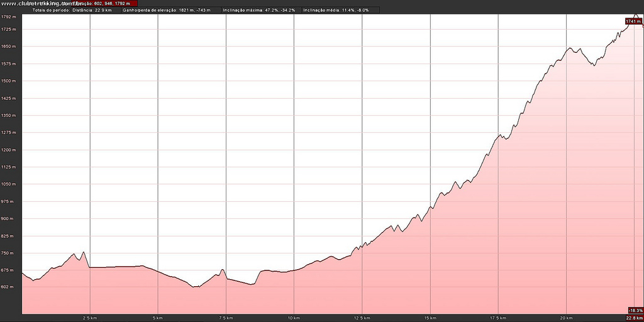Viewport: 644px width, 322px height.
Task: Click the 1792 m y-axis label
Action: pos(9,17)
